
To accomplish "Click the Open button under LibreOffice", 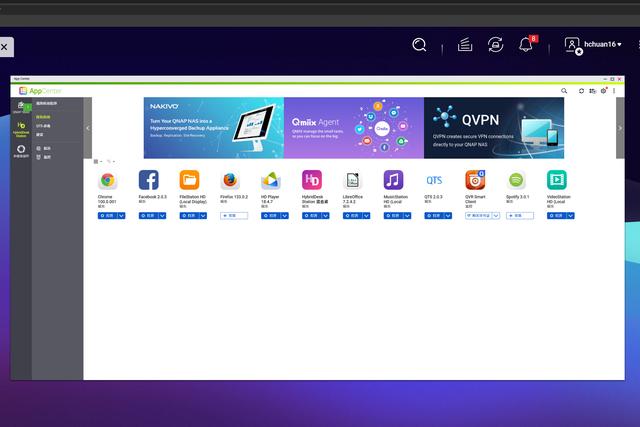I will (353, 216).
